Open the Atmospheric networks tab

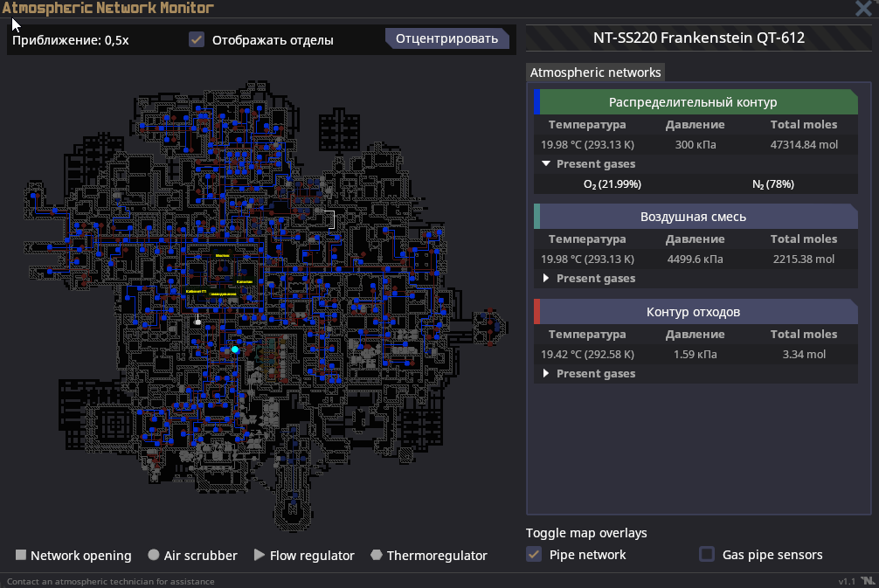click(x=596, y=73)
